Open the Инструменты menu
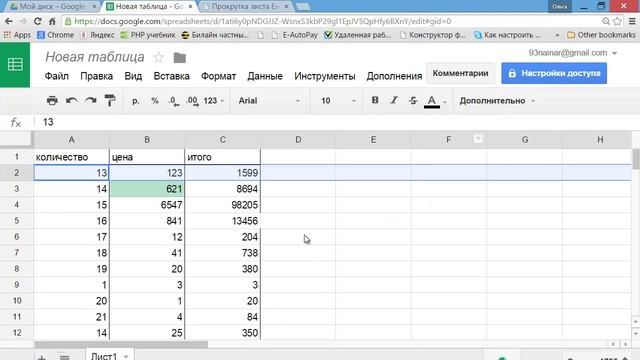The image size is (640, 360). (x=325, y=76)
